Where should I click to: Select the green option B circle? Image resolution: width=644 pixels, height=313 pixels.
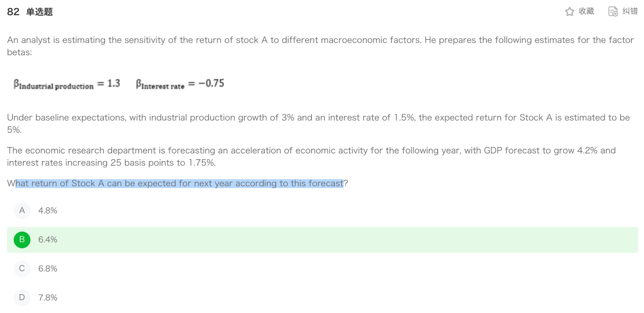pyautogui.click(x=22, y=240)
